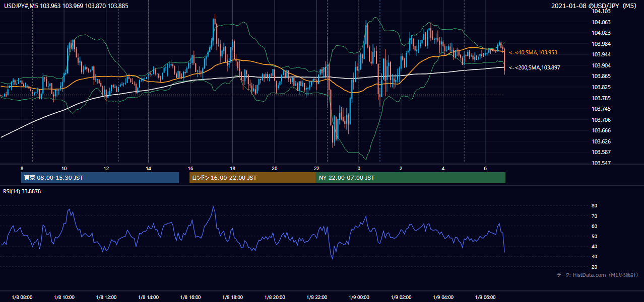This screenshot has width=644, height=302.
Task: Click hour label 14 under the price chart
Action: click(x=148, y=168)
